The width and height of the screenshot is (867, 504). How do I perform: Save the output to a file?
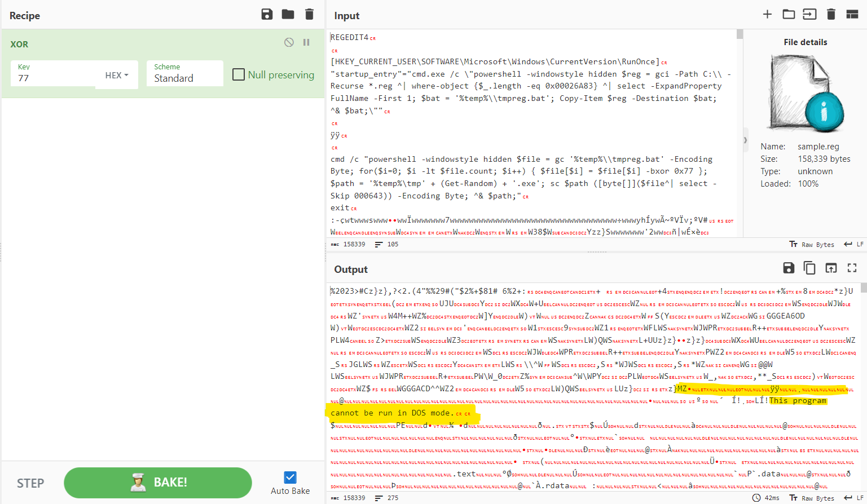[x=789, y=268]
